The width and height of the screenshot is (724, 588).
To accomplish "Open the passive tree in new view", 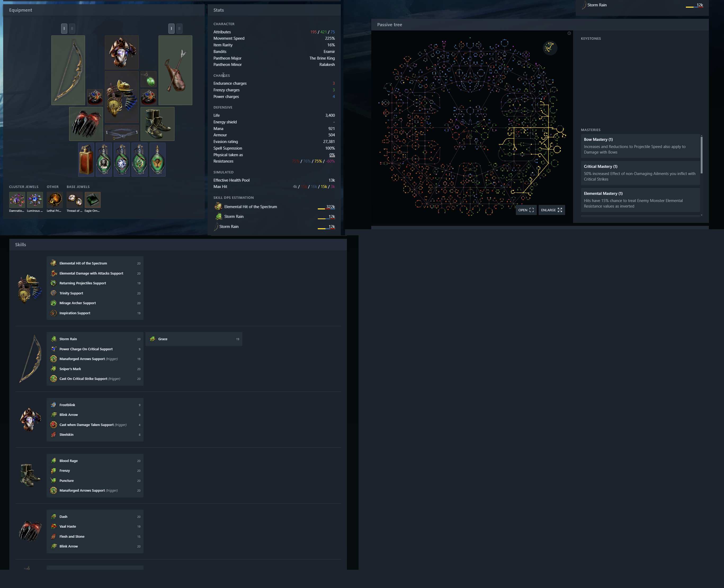I will [526, 210].
